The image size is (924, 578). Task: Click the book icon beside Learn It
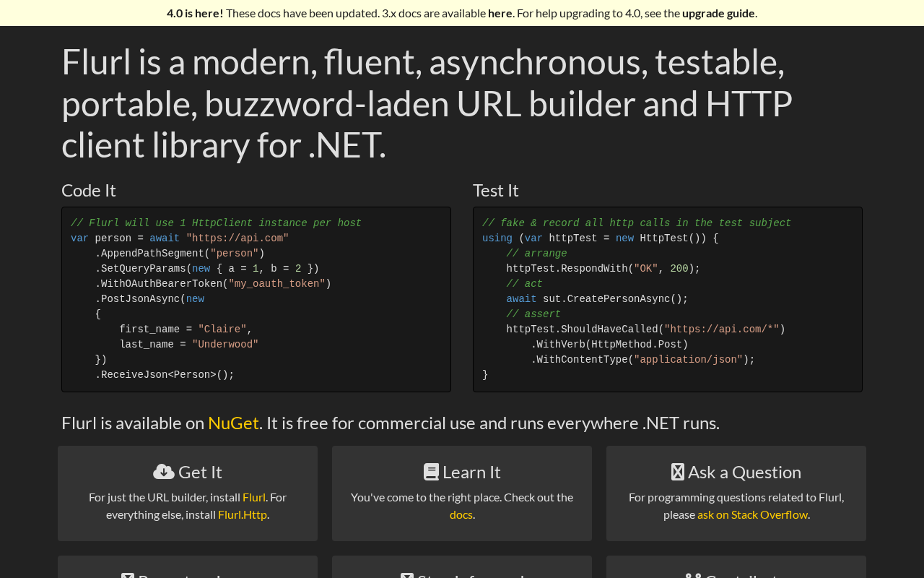[431, 473]
